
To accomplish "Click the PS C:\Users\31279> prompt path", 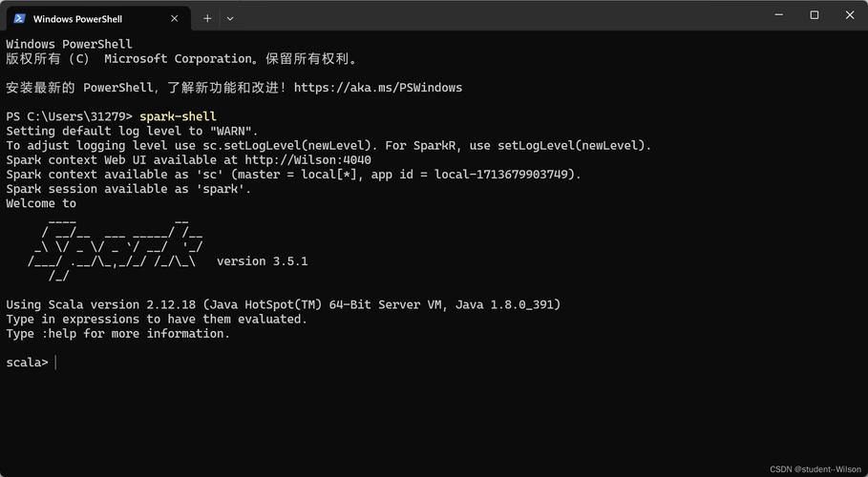I will (x=69, y=116).
